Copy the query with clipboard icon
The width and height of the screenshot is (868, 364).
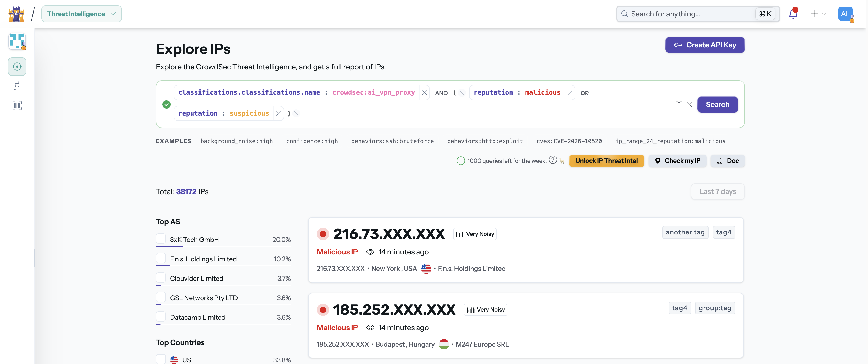coord(679,105)
